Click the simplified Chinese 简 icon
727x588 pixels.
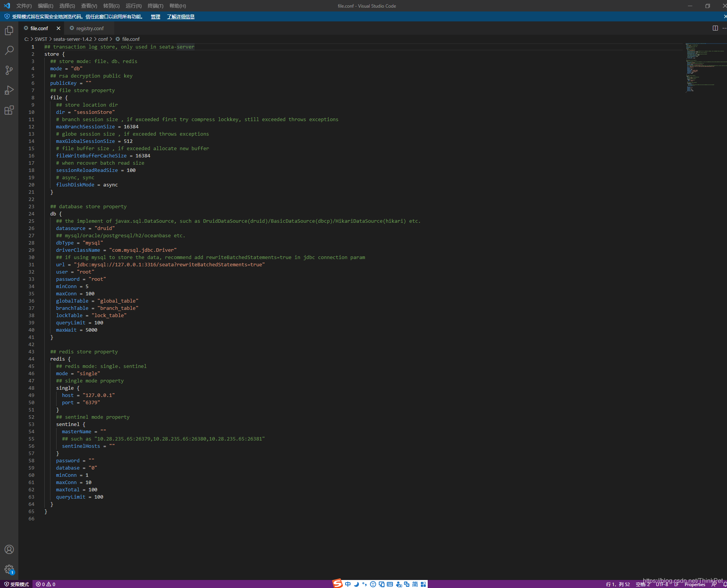pos(415,584)
